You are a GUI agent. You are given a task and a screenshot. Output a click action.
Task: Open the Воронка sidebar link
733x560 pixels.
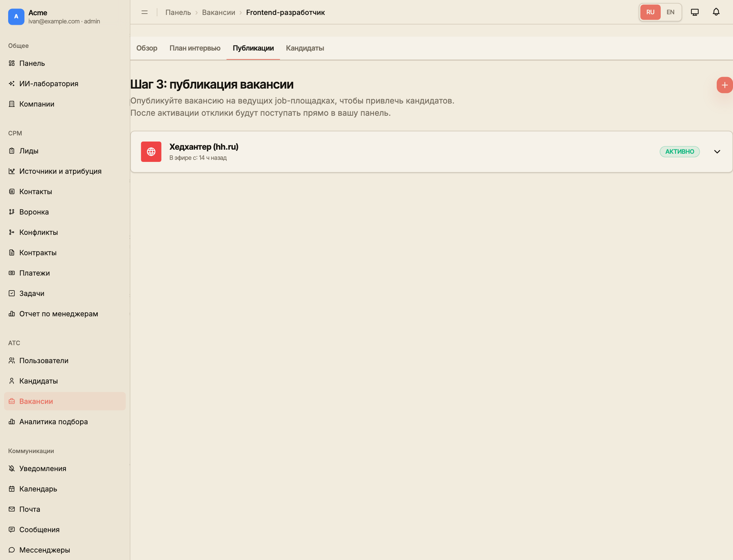click(65, 212)
